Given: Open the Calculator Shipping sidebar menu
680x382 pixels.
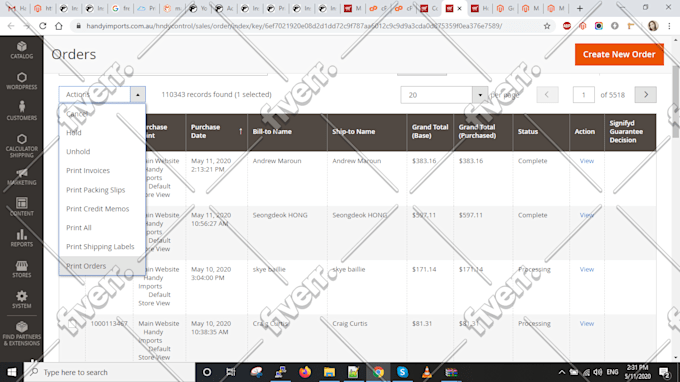Looking at the screenshot, I should click(22, 146).
